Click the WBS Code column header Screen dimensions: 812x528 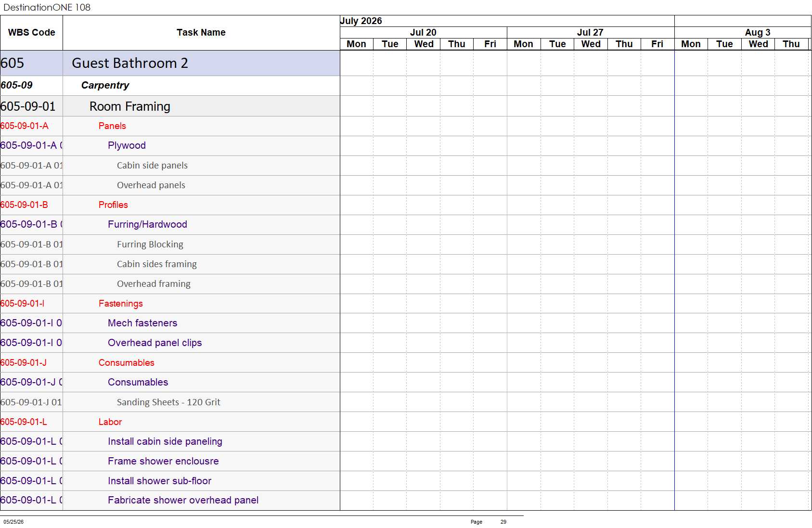tap(31, 33)
